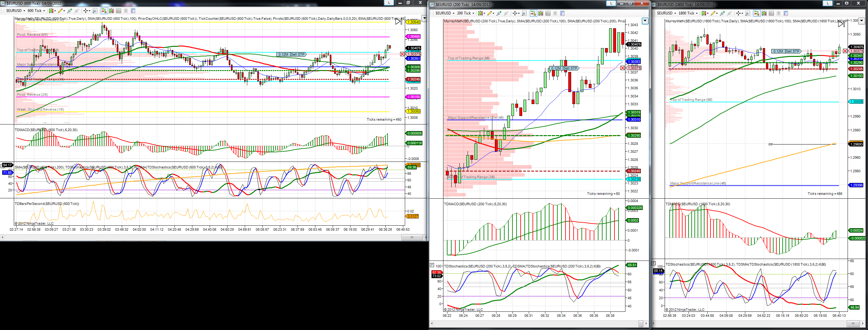This screenshot has height=330, width=868.
Task: Cancel sell stop order with red X on 200 Tick chart
Action: tap(622, 68)
